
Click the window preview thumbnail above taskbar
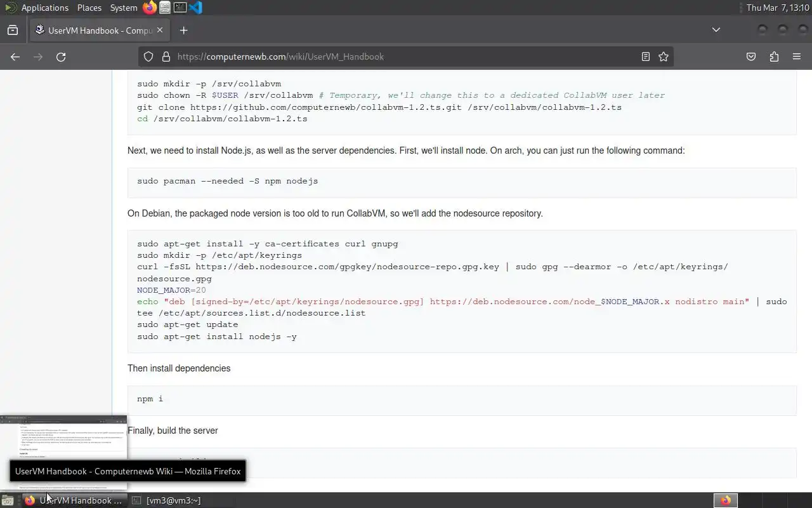coord(63,453)
